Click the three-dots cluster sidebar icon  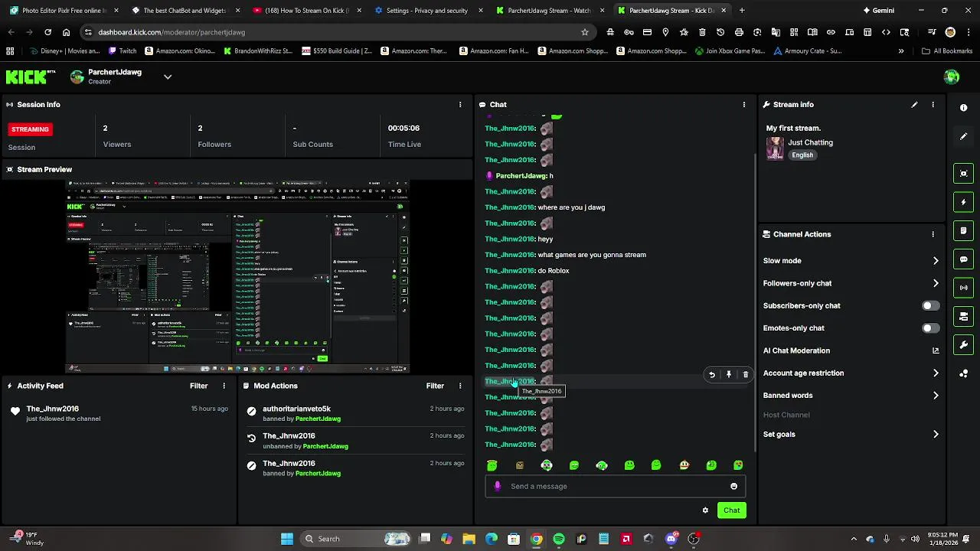(x=963, y=373)
